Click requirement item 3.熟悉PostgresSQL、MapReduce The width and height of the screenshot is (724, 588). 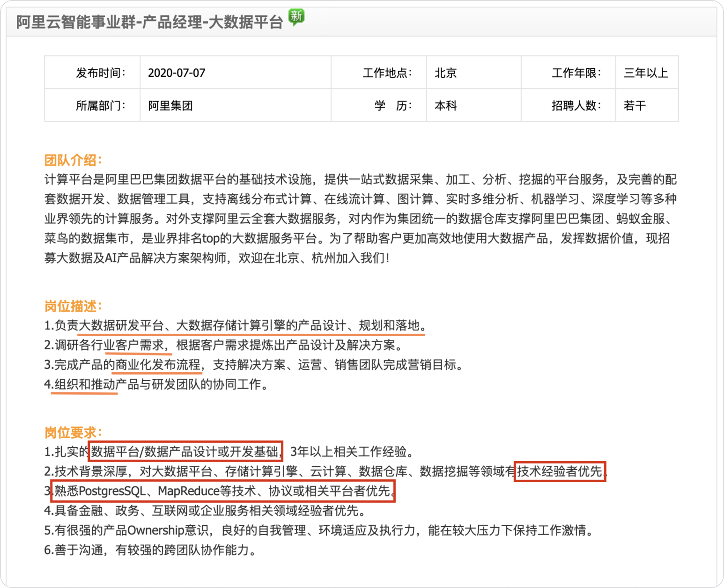220,491
